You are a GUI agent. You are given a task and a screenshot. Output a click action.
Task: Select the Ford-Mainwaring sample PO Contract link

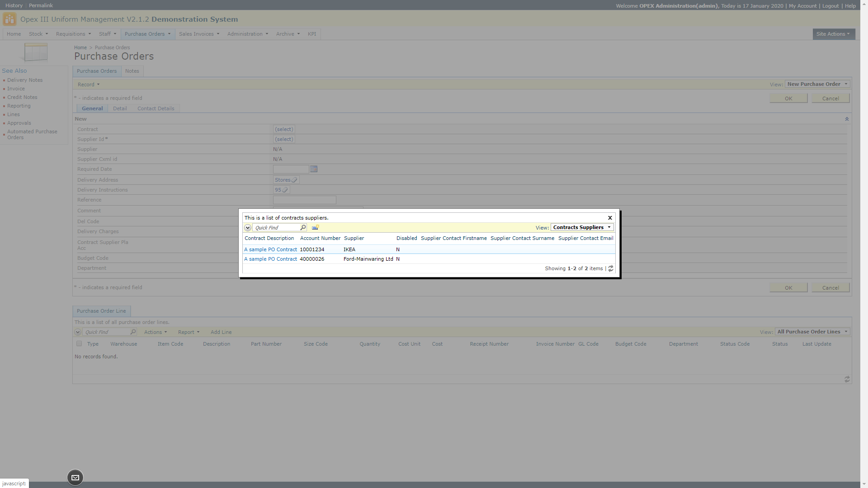(x=270, y=259)
